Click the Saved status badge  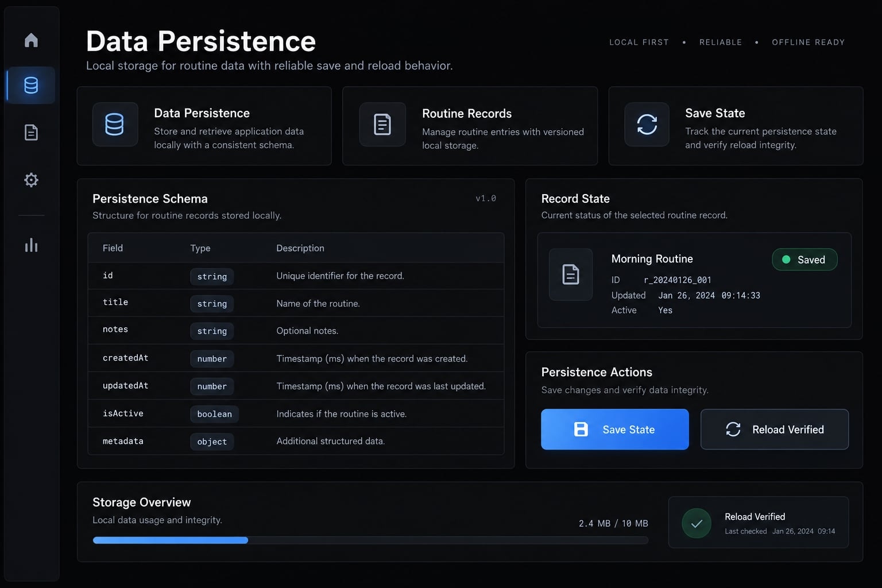click(804, 260)
